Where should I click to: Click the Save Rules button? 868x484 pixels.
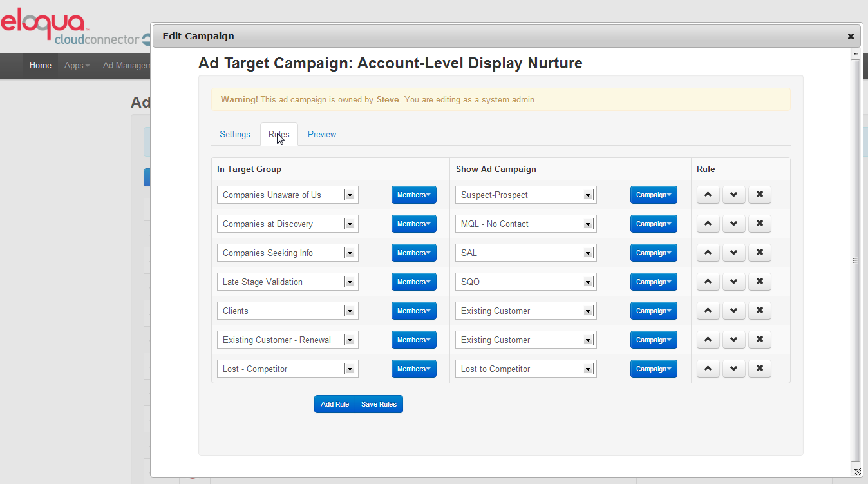[379, 404]
